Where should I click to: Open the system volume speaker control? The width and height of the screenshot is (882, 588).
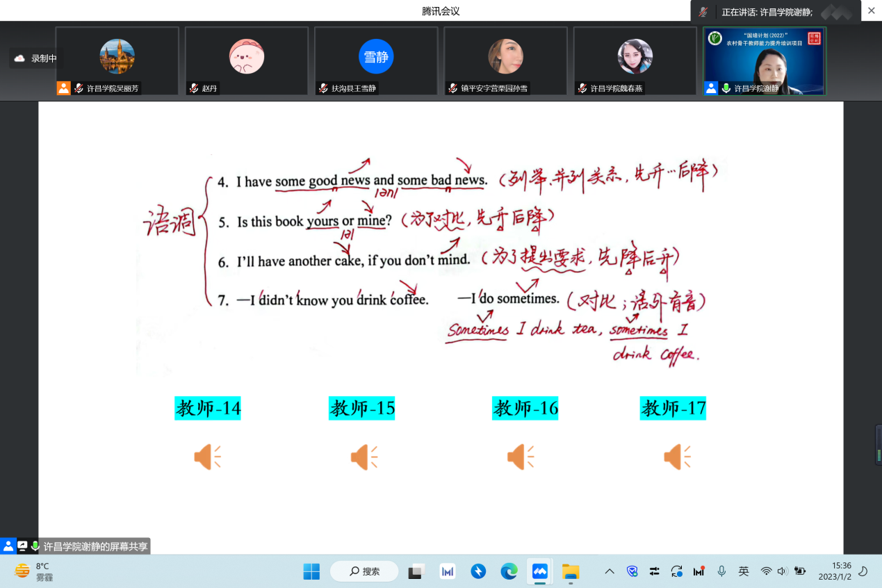(x=783, y=571)
